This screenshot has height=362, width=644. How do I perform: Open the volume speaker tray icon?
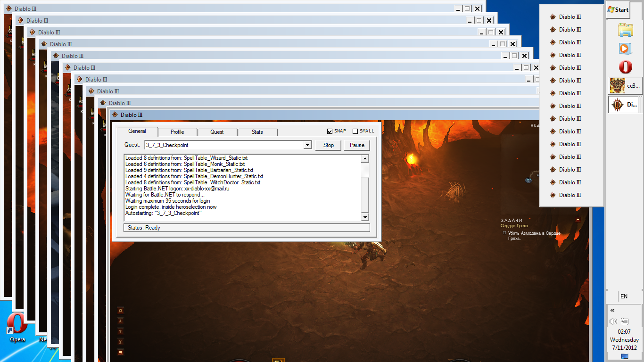coord(613,321)
